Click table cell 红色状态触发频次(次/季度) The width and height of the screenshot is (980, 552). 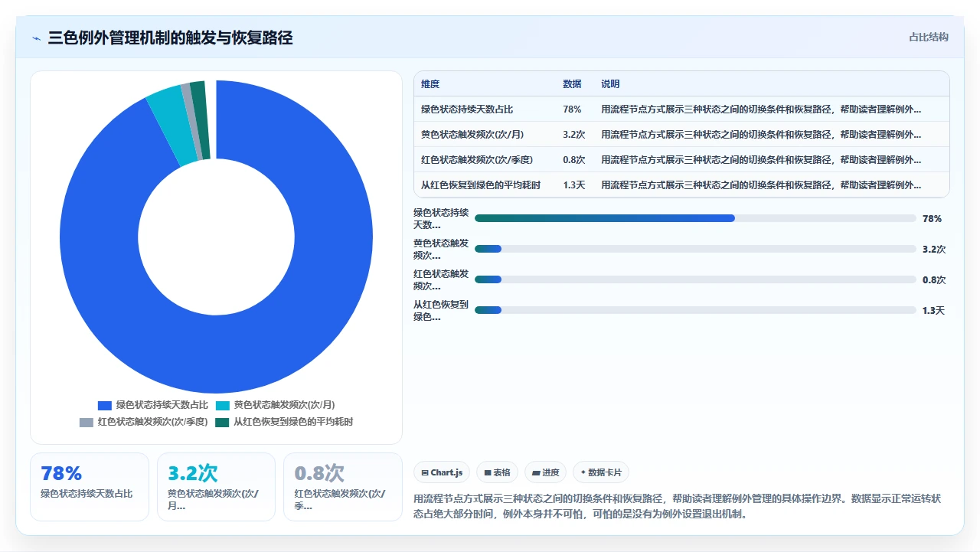[x=477, y=160]
